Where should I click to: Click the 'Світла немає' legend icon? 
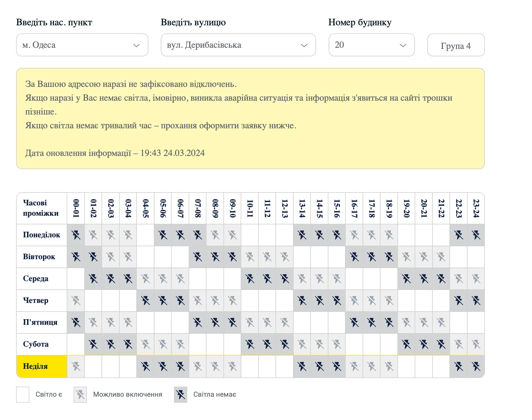tap(181, 395)
